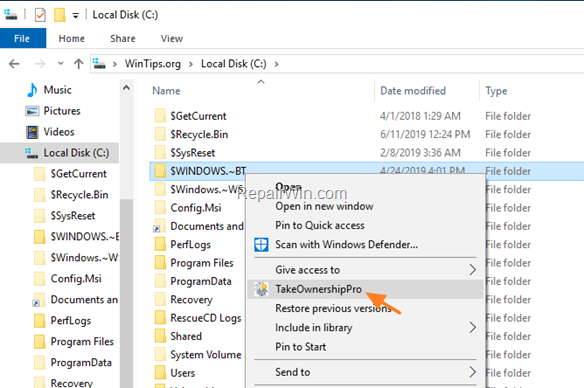Click the Pictures icon in sidebar
Image resolution: width=584 pixels, height=388 pixels.
tap(32, 111)
